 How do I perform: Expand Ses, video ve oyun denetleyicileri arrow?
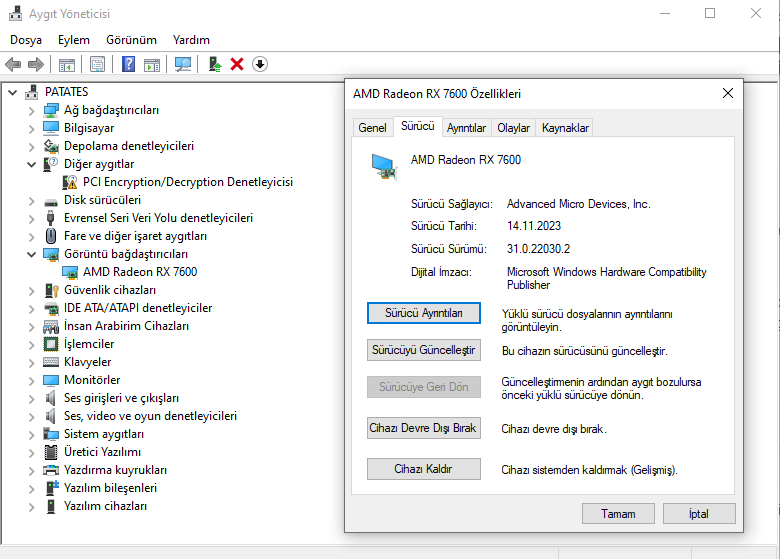(x=32, y=417)
